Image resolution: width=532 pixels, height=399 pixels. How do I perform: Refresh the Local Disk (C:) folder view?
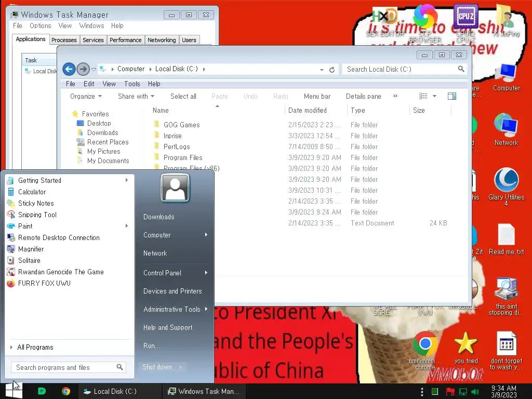pyautogui.click(x=332, y=70)
